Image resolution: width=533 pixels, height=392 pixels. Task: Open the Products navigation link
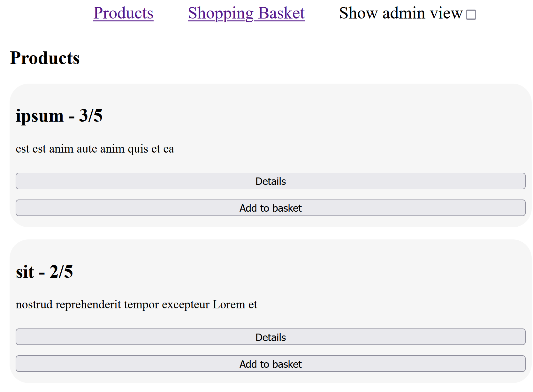[x=123, y=13]
